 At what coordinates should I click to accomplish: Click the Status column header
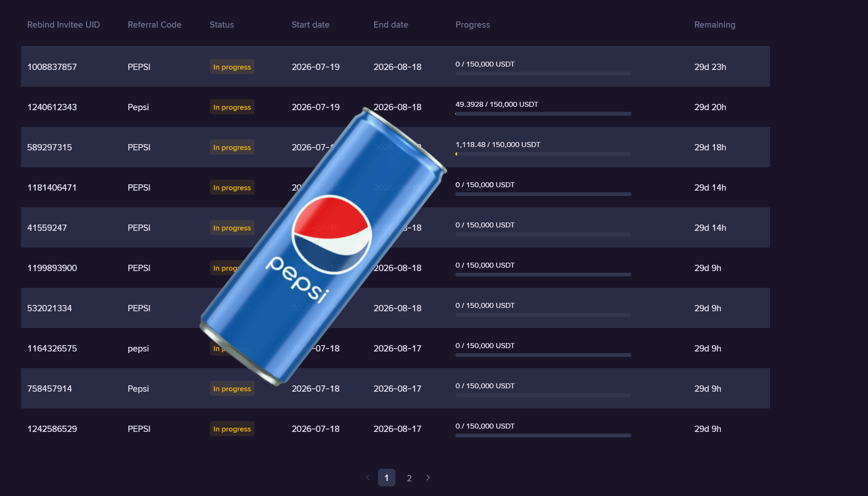(x=222, y=25)
